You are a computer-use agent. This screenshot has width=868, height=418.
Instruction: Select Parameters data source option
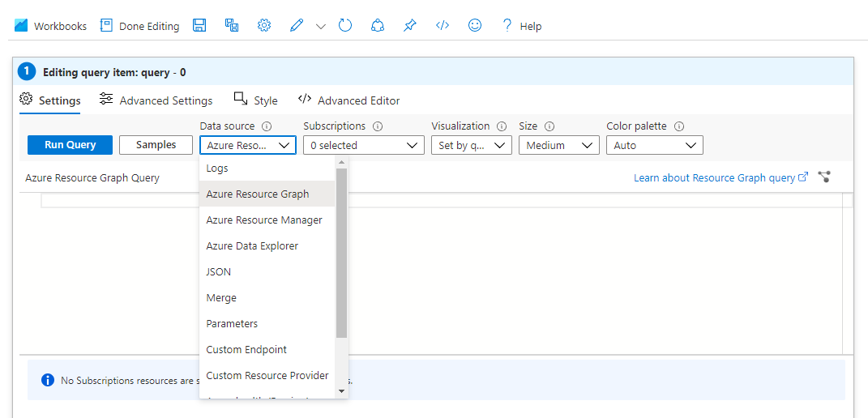267,323
